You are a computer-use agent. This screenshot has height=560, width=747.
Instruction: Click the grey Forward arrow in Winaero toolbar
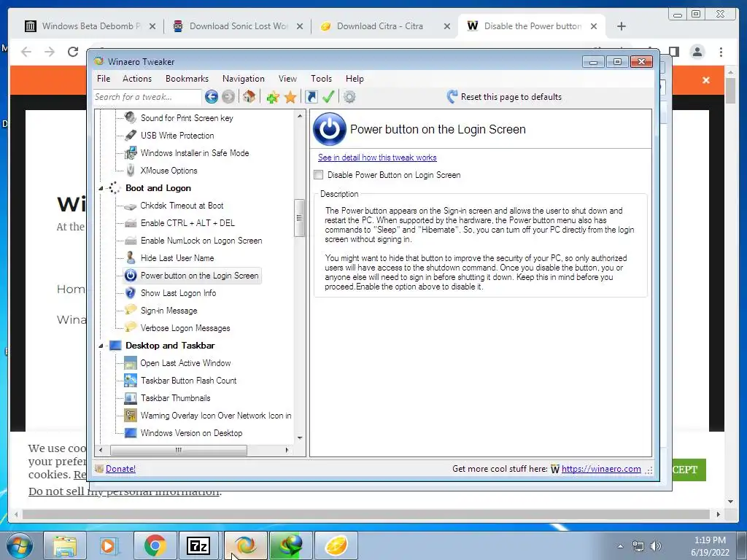(228, 97)
